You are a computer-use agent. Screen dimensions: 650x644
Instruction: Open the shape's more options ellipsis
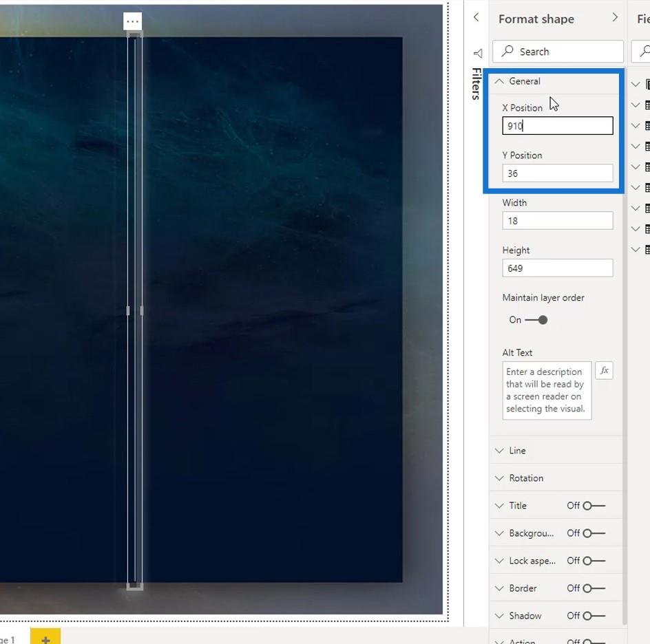133,21
